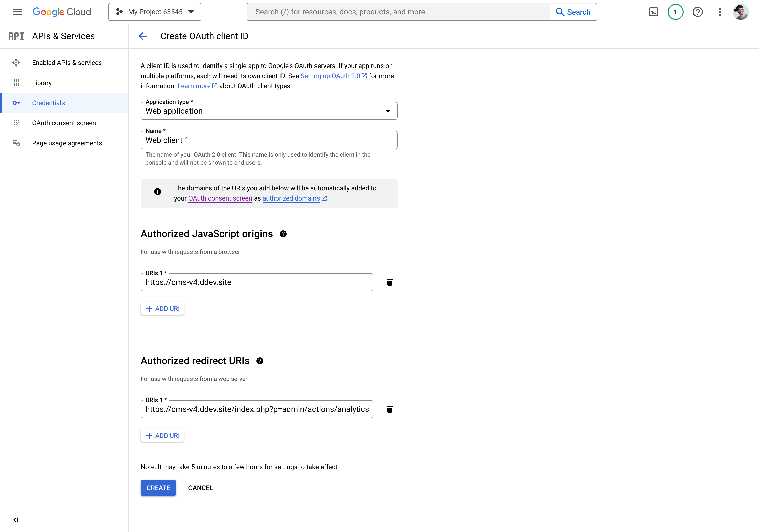Delete the JavaScript origins URI entry
Image resolution: width=759 pixels, height=532 pixels.
pos(390,282)
